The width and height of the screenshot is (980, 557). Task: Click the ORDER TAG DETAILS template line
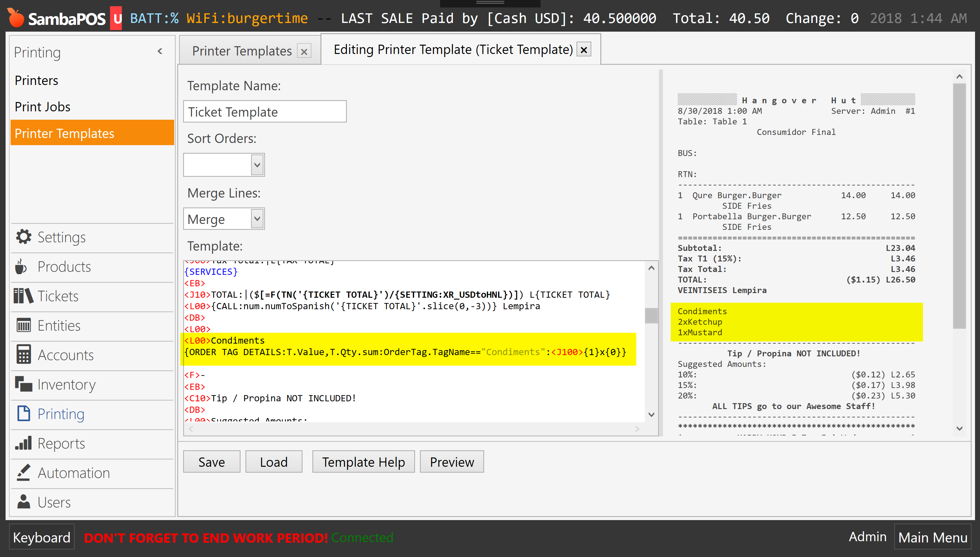405,352
